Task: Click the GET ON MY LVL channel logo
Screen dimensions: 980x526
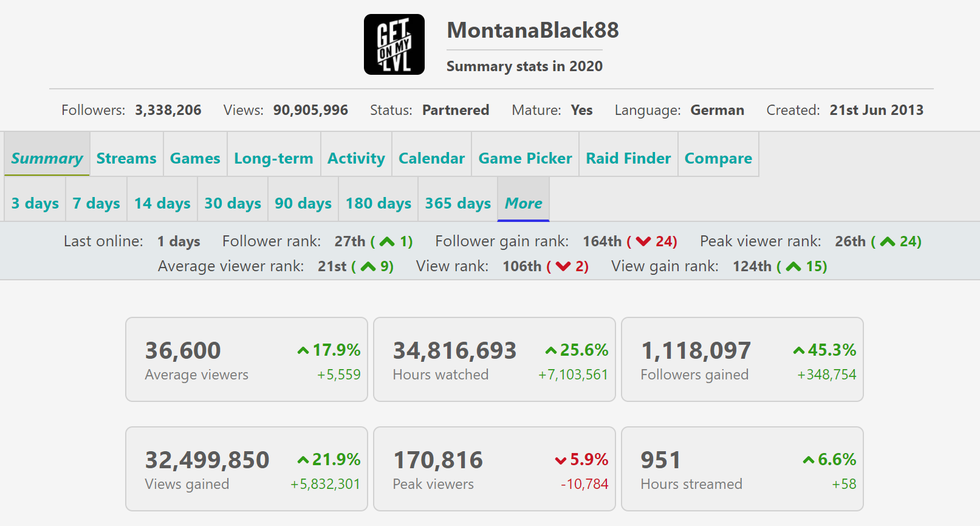Action: coord(394,44)
